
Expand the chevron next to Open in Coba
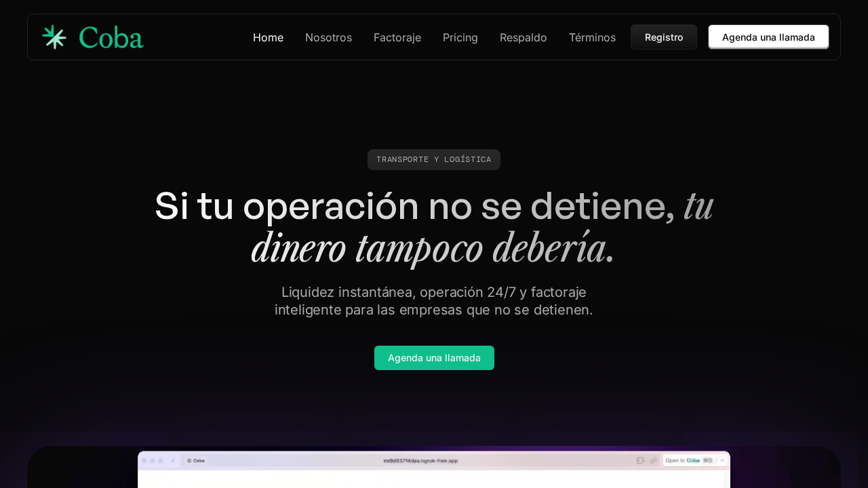[x=722, y=460]
